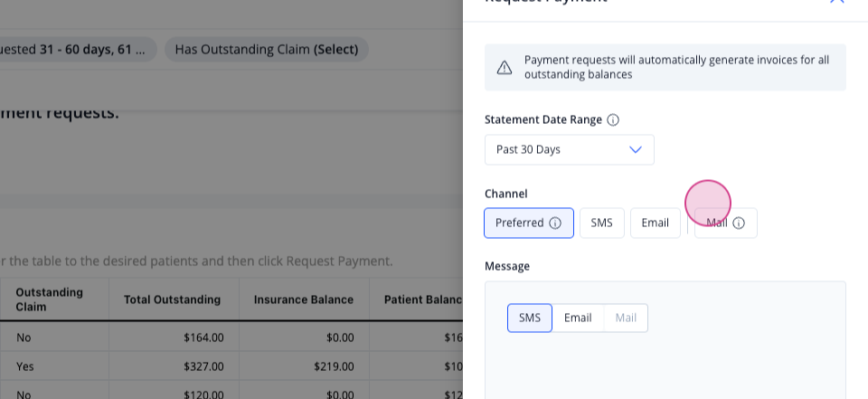Click the payment requests notice text
The height and width of the screenshot is (399, 868).
click(x=676, y=67)
